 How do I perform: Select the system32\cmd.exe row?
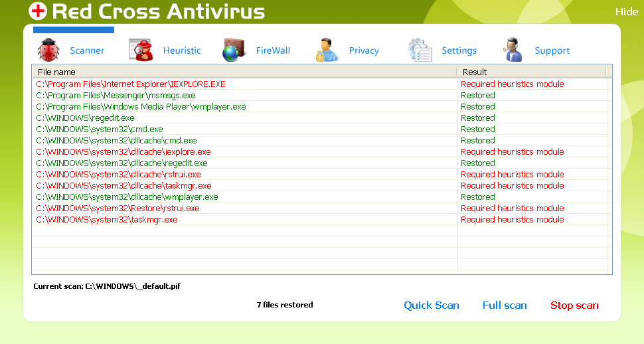coord(321,129)
